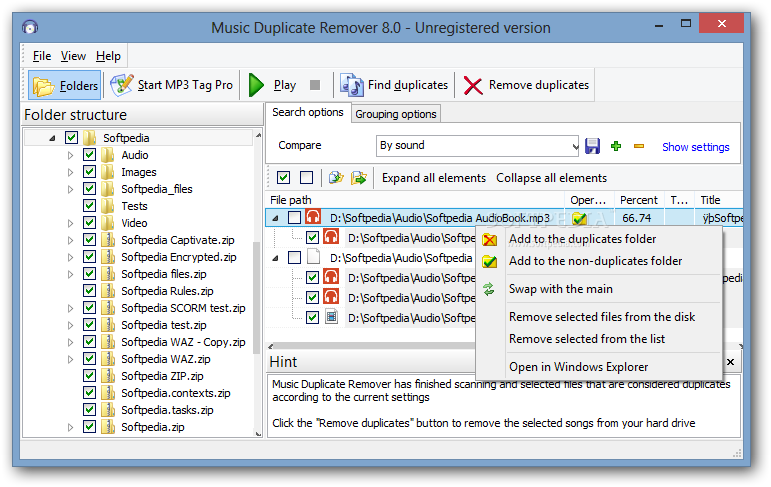Uncheck the Audio folder checkbox
771x487 pixels.
click(x=89, y=155)
